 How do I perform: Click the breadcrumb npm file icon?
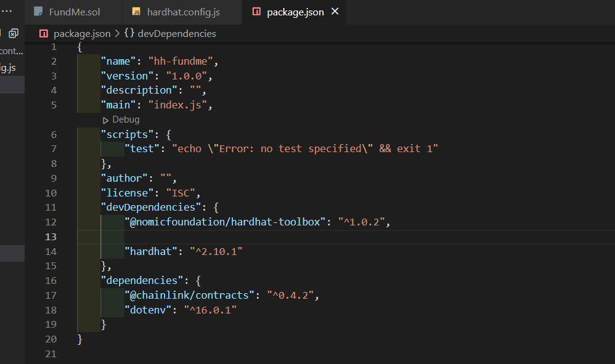44,34
